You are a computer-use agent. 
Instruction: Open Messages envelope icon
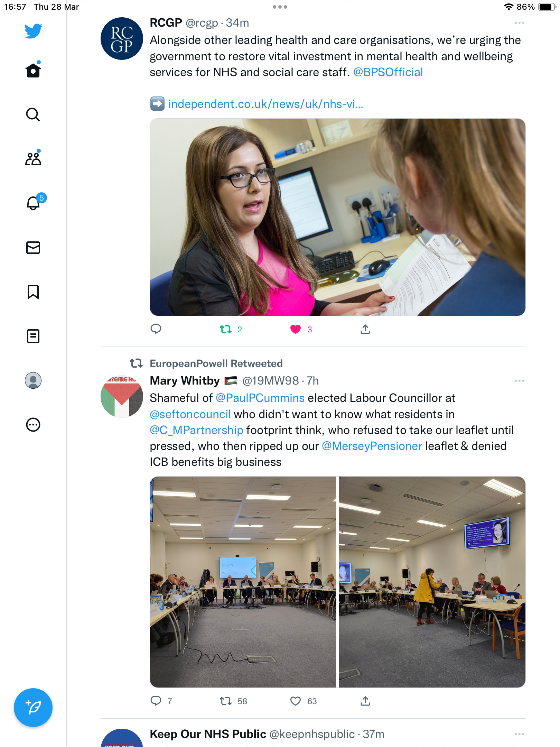coord(33,248)
